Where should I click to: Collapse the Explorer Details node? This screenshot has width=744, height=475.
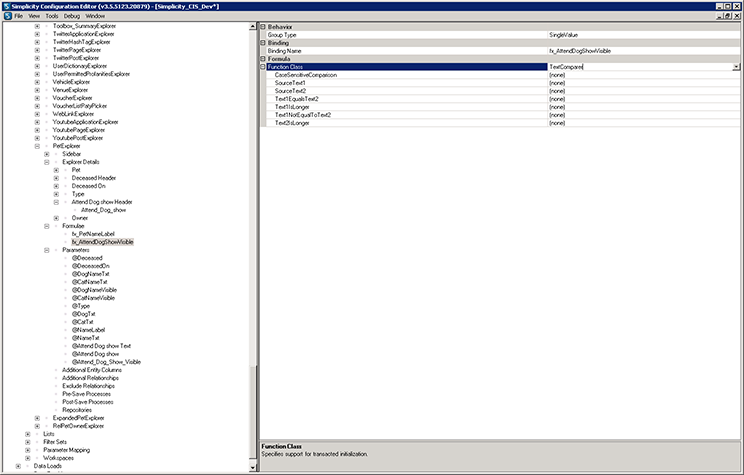click(x=46, y=162)
